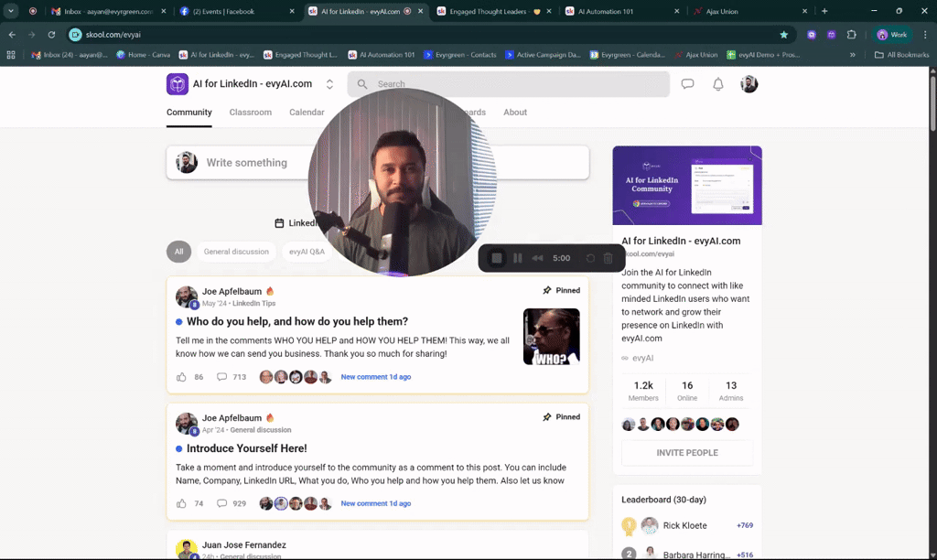Focus the Skool search field
Screen dimensions: 937x560
tap(508, 83)
